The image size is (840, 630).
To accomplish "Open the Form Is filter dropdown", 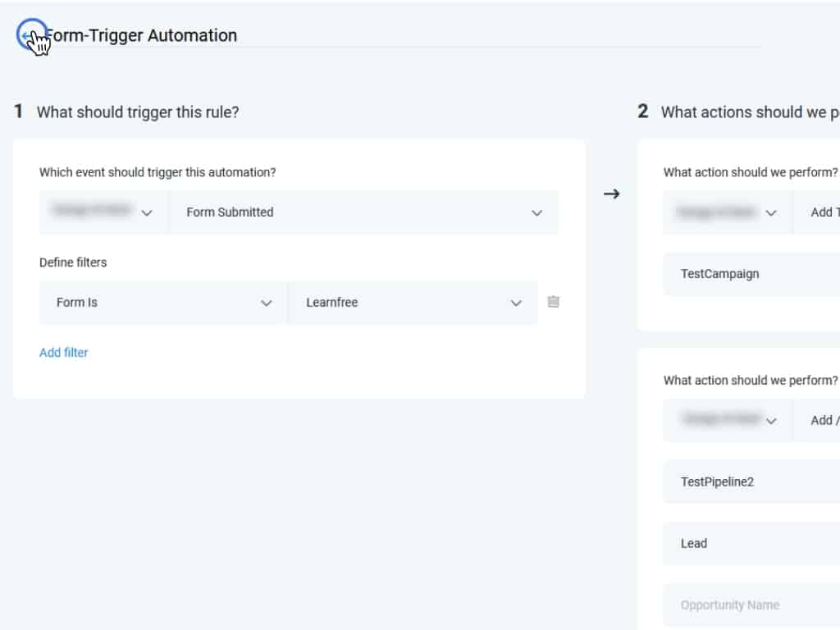I will click(x=163, y=303).
